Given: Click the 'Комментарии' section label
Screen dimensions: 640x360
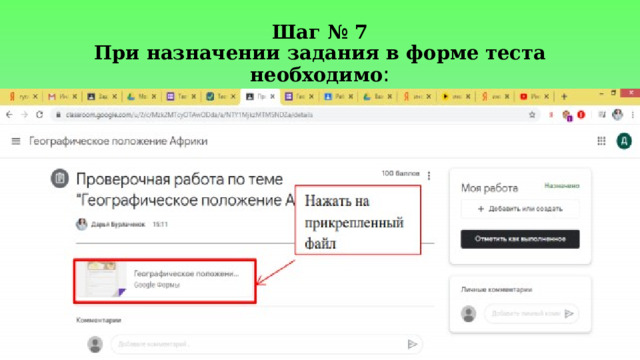Looking at the screenshot, I should coord(98,320).
